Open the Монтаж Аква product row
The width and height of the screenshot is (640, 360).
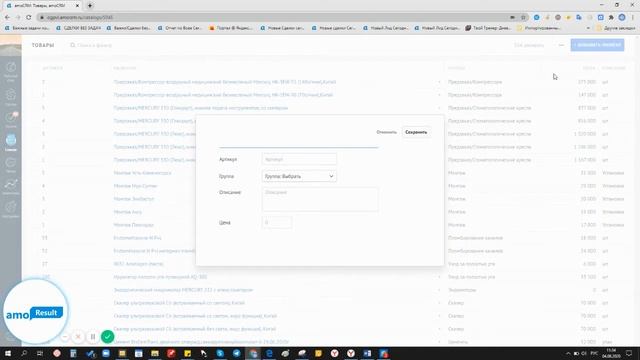coord(128,212)
